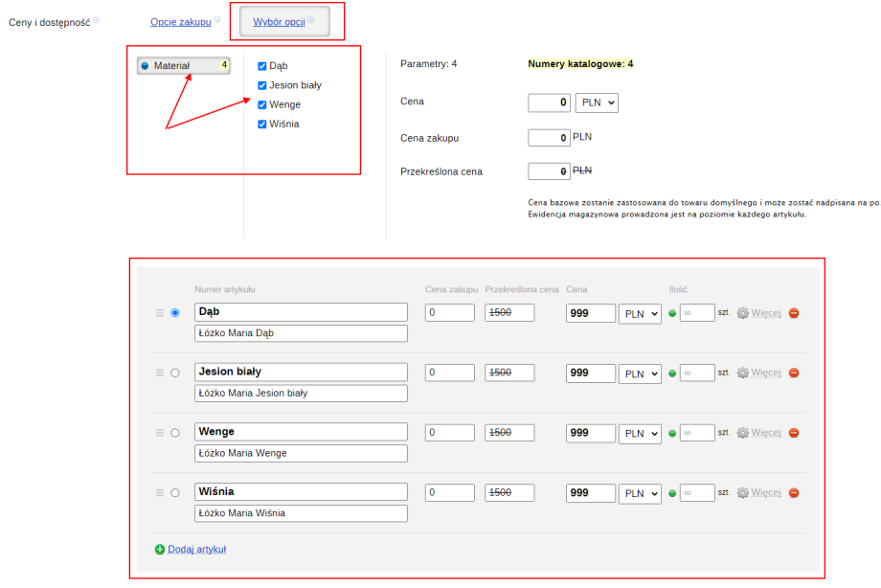Select the Wenge row radio button

click(174, 433)
